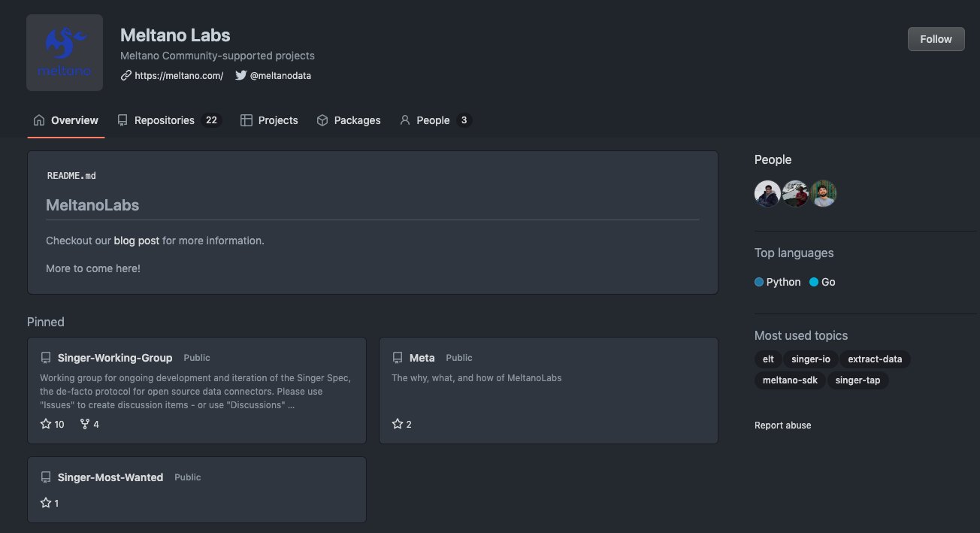Open the Packages tab
This screenshot has width=980, height=533.
[x=349, y=120]
